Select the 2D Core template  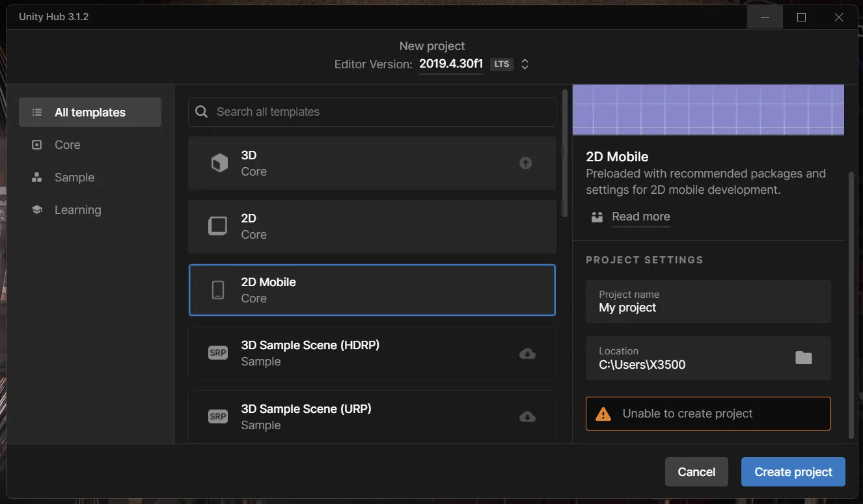tap(372, 226)
